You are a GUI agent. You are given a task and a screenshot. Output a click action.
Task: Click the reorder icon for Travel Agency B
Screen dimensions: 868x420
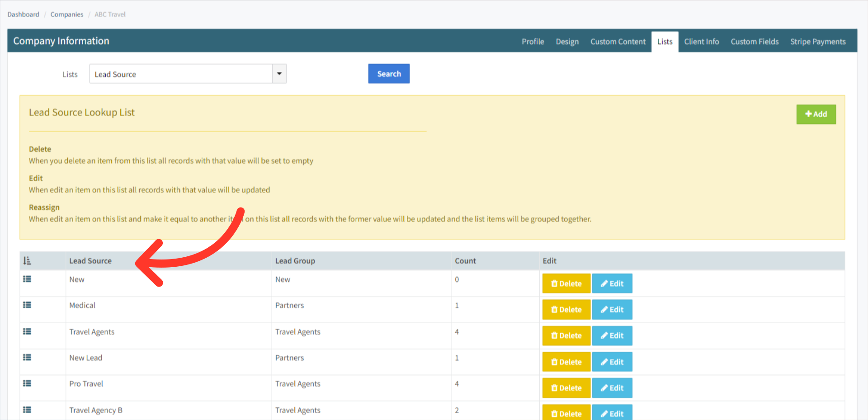27,410
